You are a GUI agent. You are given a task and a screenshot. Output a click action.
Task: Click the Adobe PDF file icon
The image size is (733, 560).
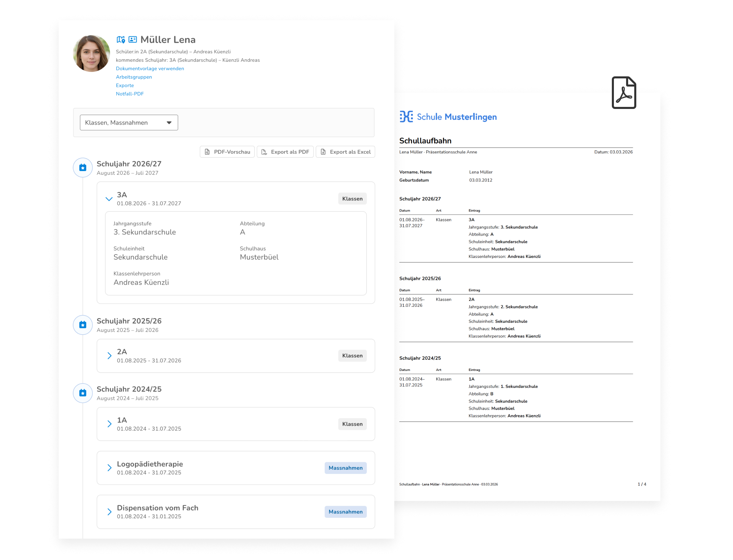(x=624, y=93)
